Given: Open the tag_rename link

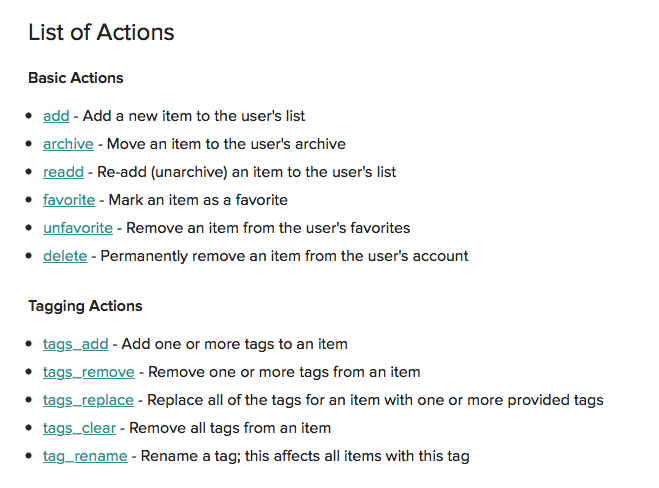Looking at the screenshot, I should click(x=85, y=456).
